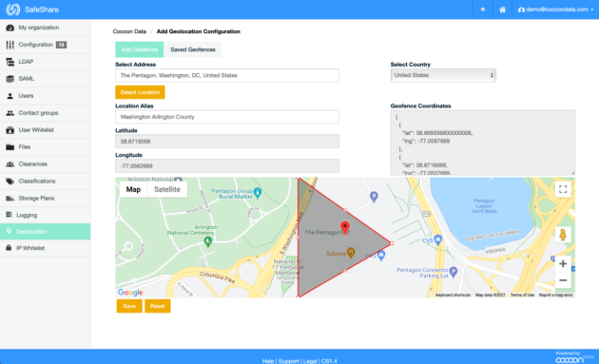This screenshot has height=364, width=599.
Task: Open the Storage Plans sidebar entry
Action: [45, 199]
